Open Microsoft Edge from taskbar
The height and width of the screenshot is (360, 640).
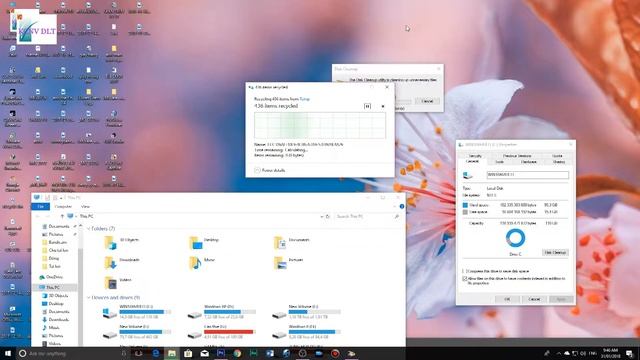pos(156,353)
